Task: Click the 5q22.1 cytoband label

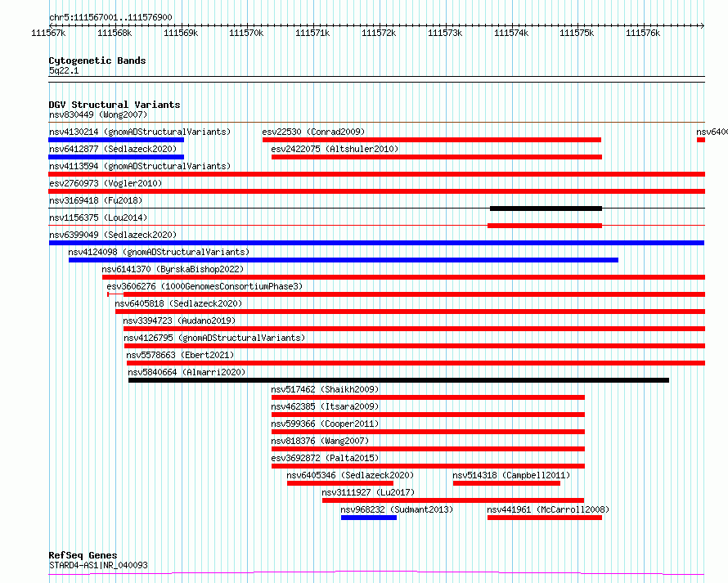Action: point(64,70)
